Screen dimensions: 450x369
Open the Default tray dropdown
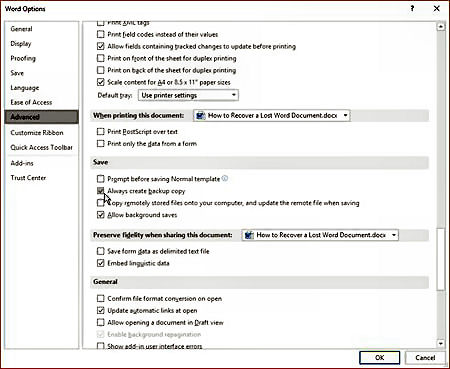188,95
